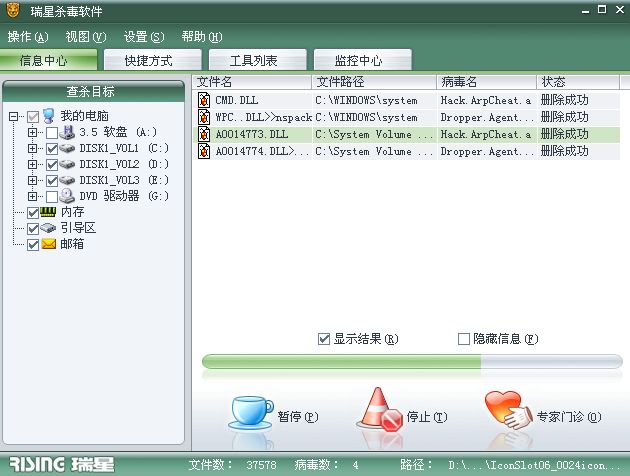
Task: Click the virus icon beside A0014774.DLL
Action: 204,151
